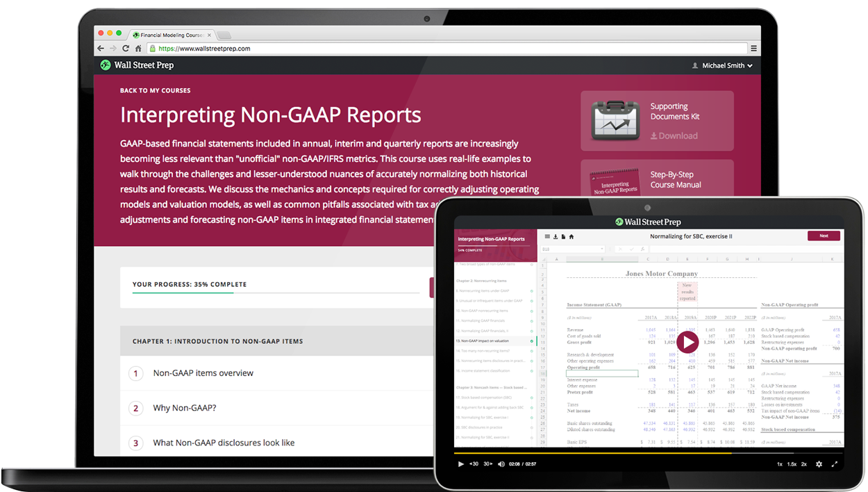Open the video settings gear
868x492 pixels.
819,464
